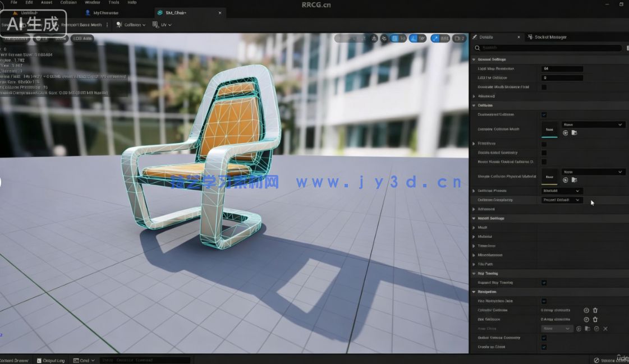Click the X clear icon in Nav Class row
Image resolution: width=629 pixels, height=364 pixels.
tap(605, 329)
